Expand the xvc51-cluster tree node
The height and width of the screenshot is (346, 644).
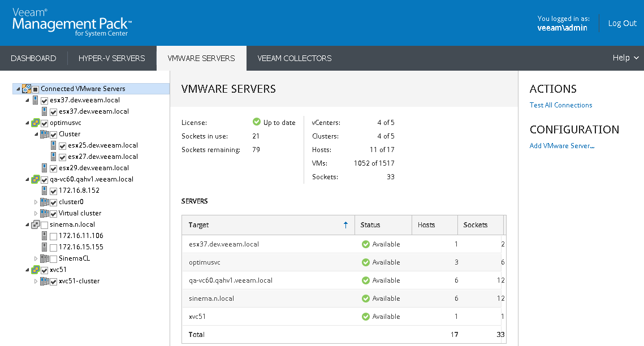pos(36,281)
